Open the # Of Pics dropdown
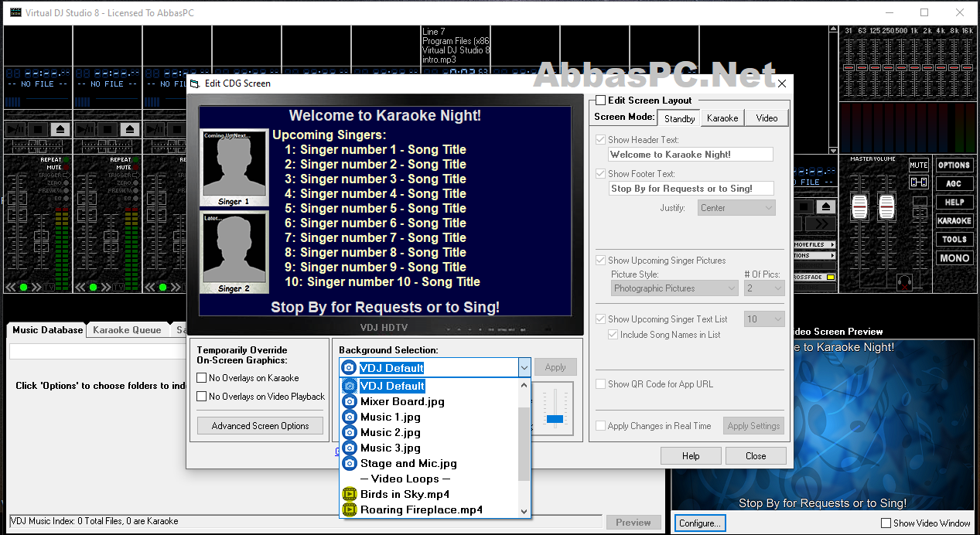Screen dimensions: 980x535 764,288
